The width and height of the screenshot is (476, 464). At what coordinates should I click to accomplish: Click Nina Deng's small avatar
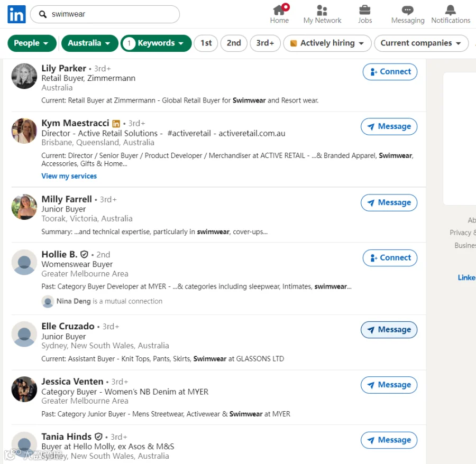[x=48, y=301]
